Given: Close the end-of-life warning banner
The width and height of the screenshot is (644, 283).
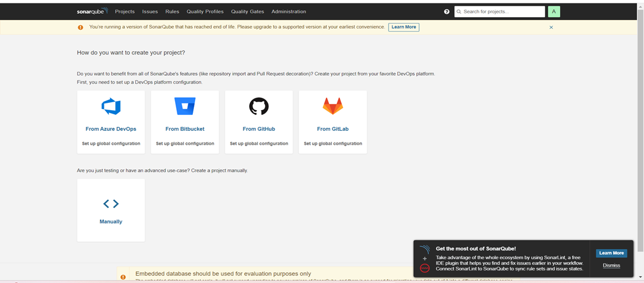Looking at the screenshot, I should [551, 27].
